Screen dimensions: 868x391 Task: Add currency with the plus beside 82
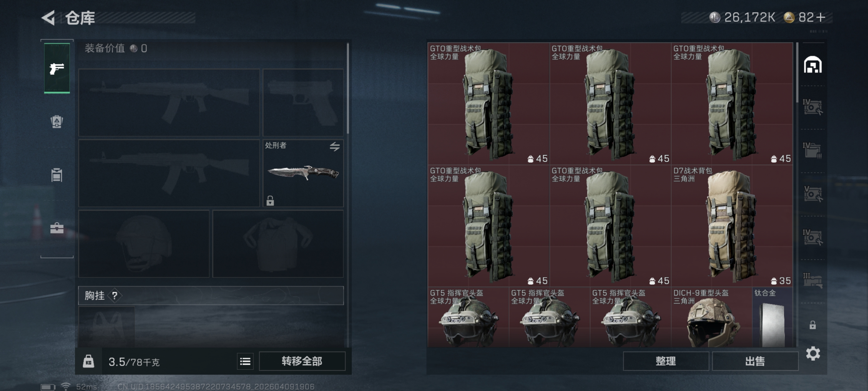(x=821, y=17)
